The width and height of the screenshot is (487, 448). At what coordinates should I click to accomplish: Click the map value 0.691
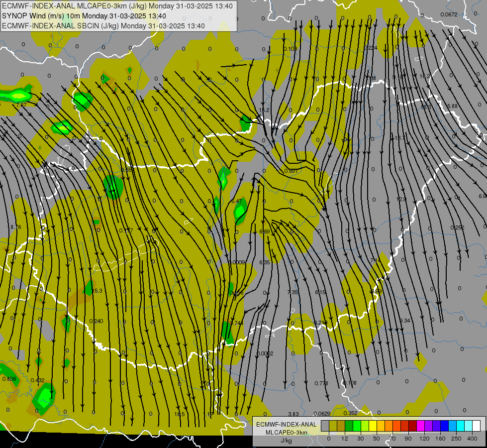click(291, 171)
